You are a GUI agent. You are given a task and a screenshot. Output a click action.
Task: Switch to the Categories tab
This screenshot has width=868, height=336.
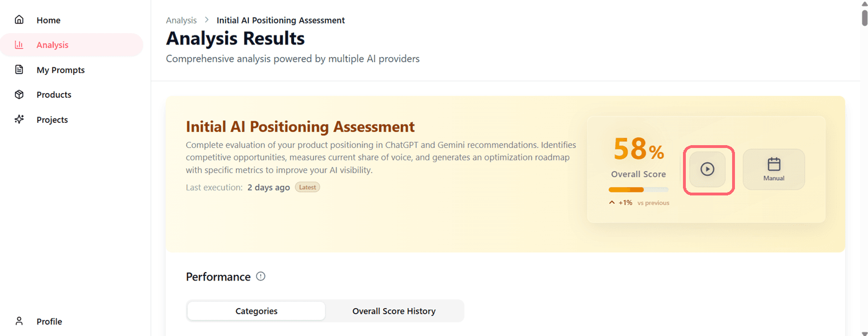[256, 311]
